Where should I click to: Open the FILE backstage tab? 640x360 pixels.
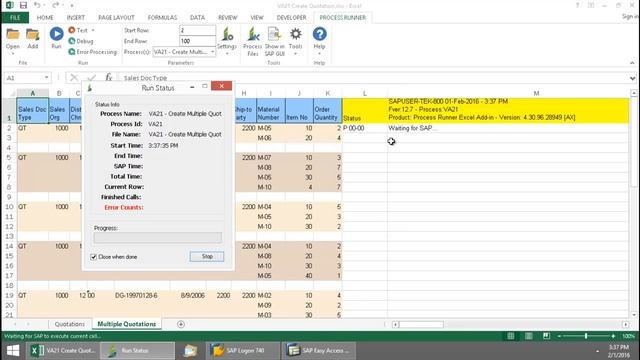15,18
